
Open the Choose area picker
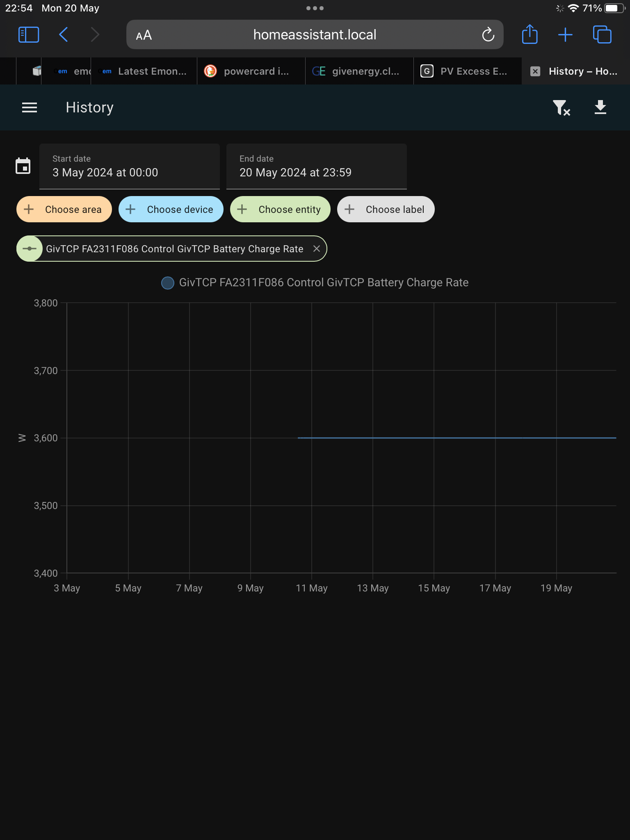tap(64, 209)
